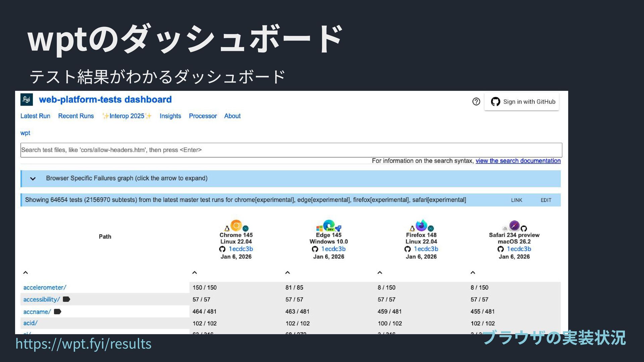Click the test file search field
This screenshot has width=644, height=362.
click(291, 150)
